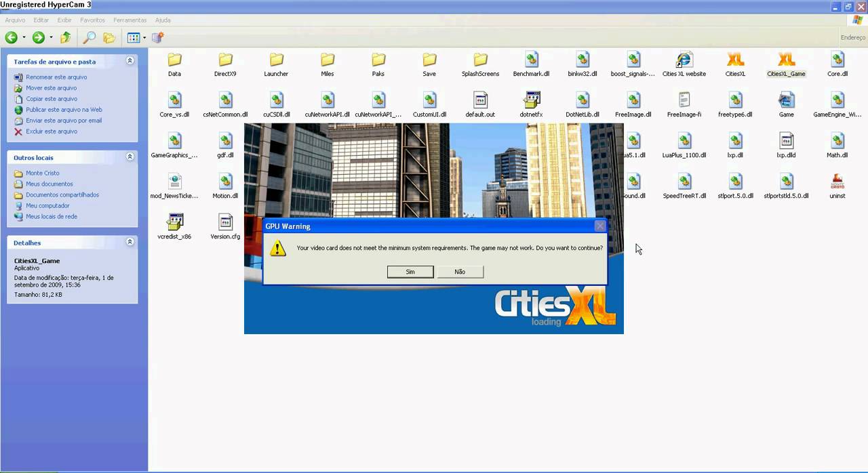Open Meus documentos in Outros locais

click(x=50, y=184)
